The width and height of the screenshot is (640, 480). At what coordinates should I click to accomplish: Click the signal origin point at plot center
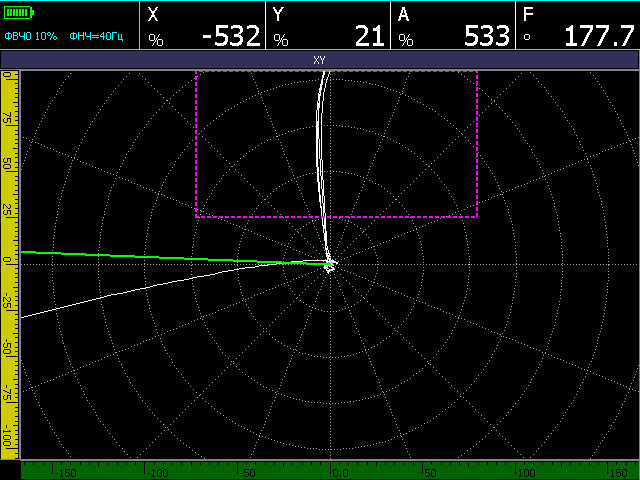click(330, 264)
